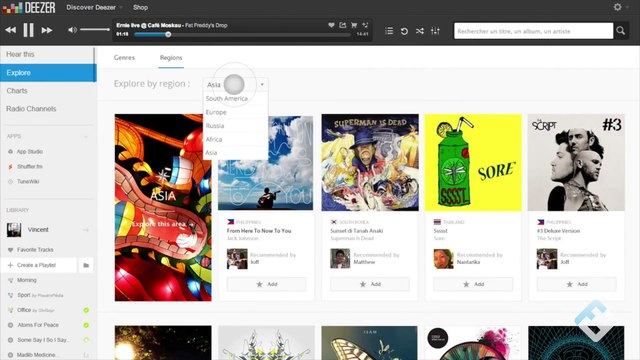Share the current track
640x360 pixels.
(342, 25)
